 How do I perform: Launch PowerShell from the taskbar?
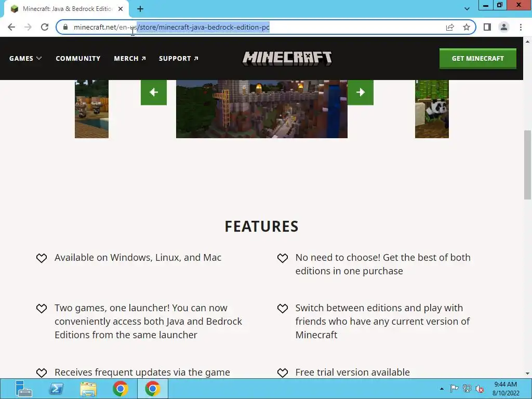click(x=56, y=389)
